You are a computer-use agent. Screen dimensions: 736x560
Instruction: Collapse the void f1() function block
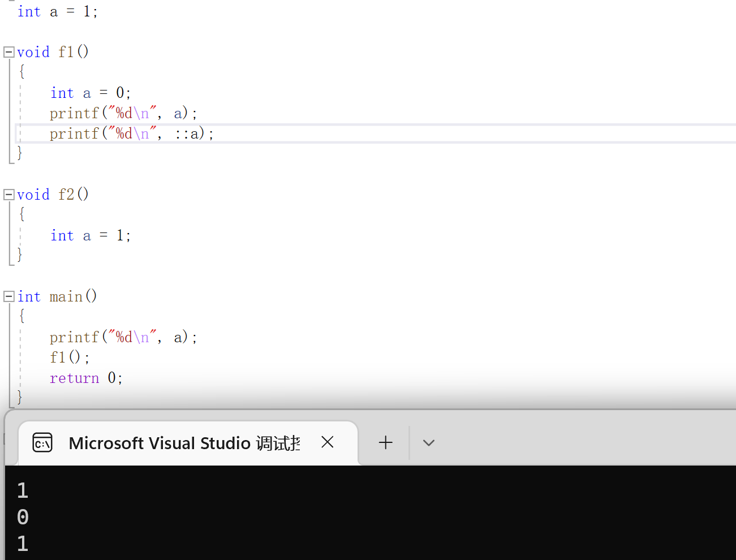8,52
